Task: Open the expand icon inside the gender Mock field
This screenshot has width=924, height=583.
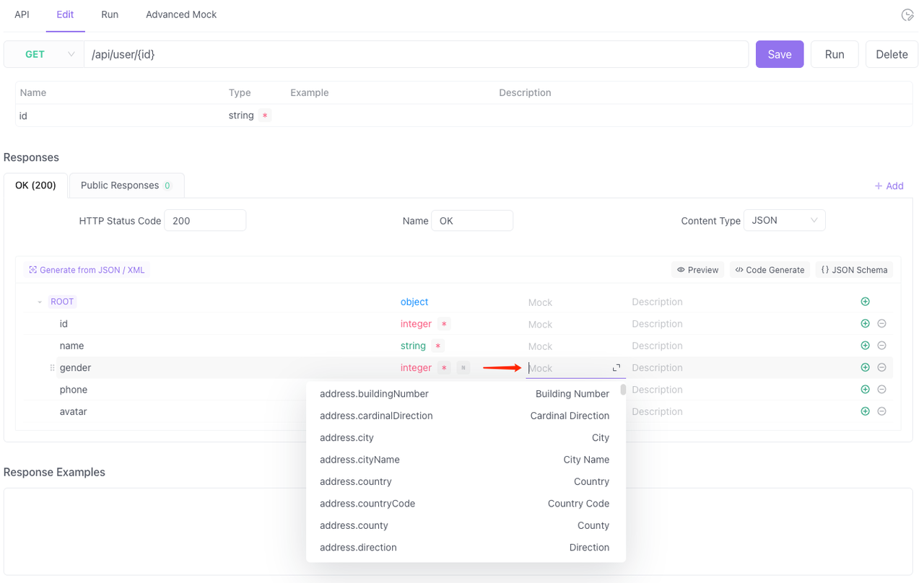Action: point(616,368)
